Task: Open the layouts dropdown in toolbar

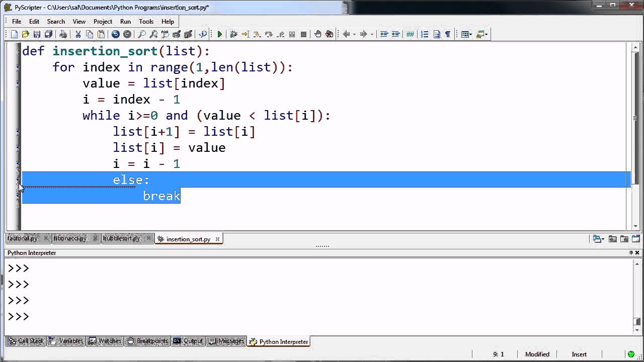Action: 466,34
